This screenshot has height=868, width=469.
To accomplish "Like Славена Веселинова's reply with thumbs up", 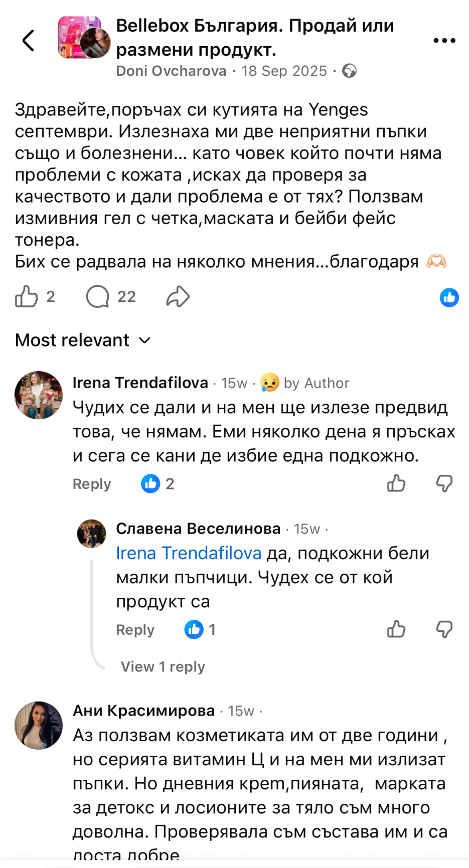I will click(396, 629).
